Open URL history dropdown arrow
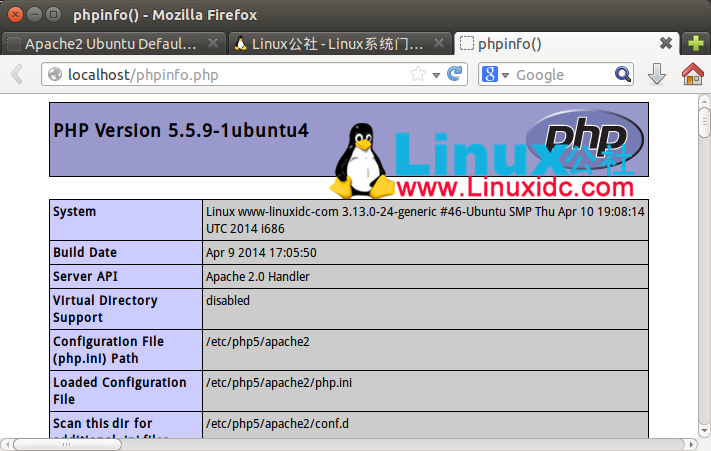 coord(436,75)
